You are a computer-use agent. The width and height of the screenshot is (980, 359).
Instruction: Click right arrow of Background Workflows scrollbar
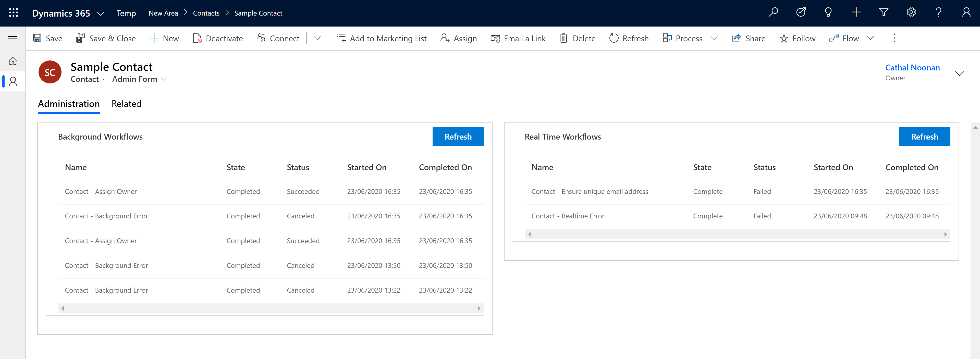[479, 308]
